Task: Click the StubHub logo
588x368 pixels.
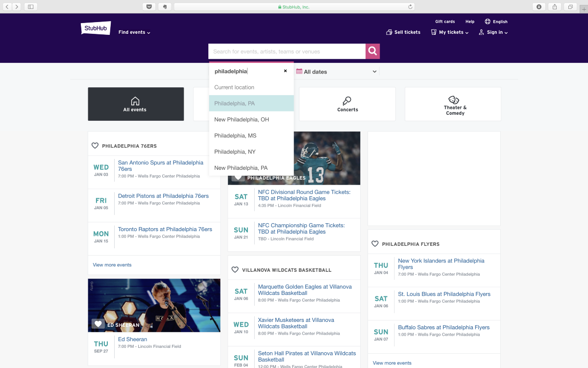Action: point(96,28)
